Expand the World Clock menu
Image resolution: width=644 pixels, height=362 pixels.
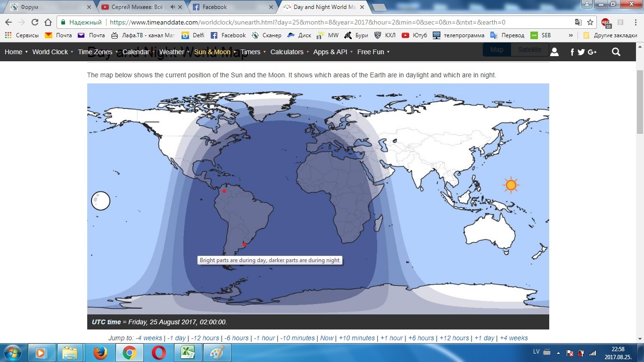pos(52,52)
